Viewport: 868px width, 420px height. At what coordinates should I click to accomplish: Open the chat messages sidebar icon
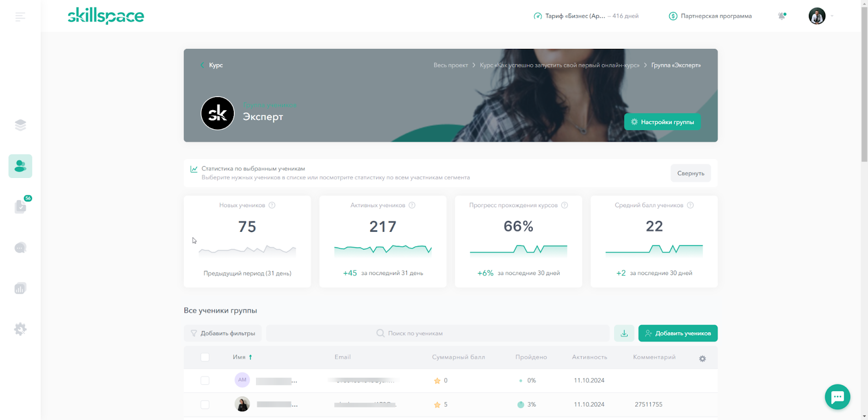click(x=20, y=248)
